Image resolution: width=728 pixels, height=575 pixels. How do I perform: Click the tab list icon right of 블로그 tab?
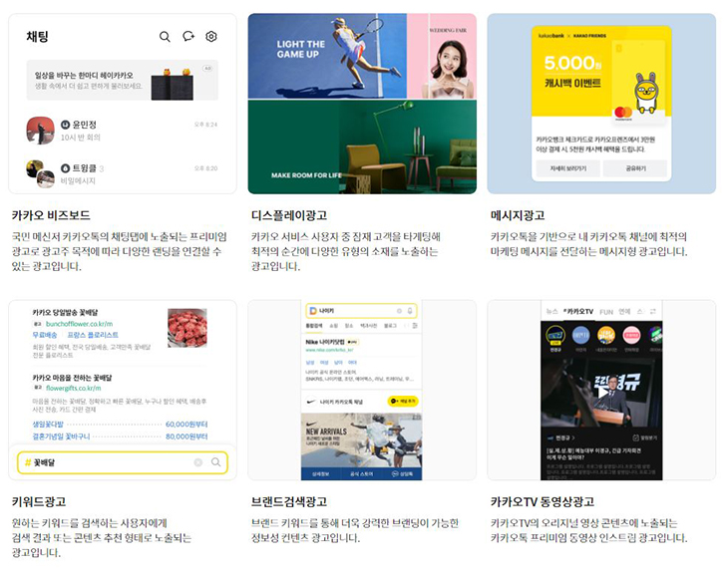(x=415, y=325)
